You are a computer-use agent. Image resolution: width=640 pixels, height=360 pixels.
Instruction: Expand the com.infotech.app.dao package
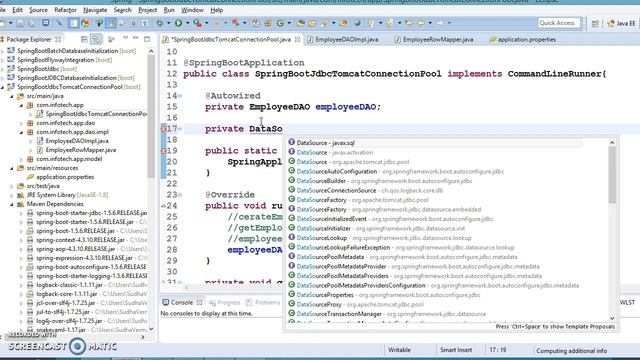[x=22, y=123]
